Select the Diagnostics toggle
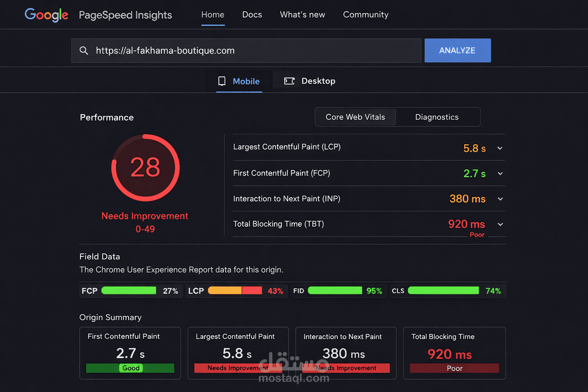The image size is (588, 392). pos(437,117)
